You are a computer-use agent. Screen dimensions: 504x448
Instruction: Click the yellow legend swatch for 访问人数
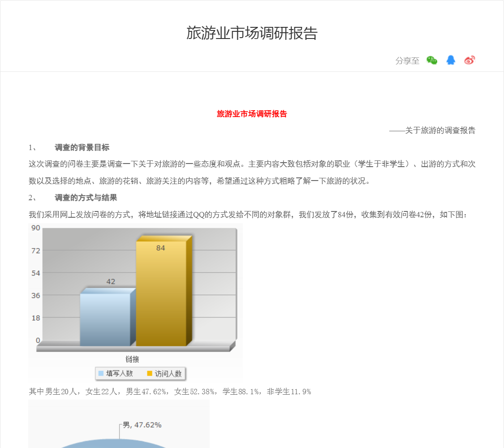tap(150, 374)
